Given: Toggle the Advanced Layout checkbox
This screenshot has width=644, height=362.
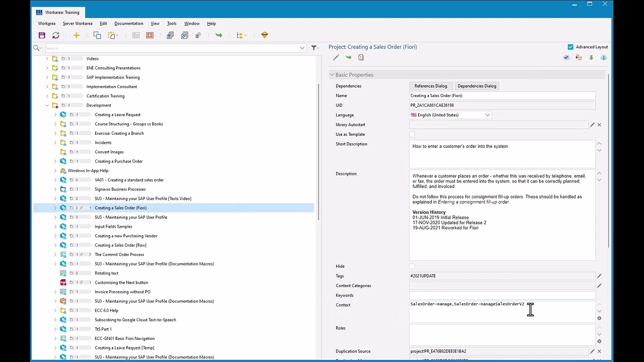Looking at the screenshot, I should (x=571, y=47).
